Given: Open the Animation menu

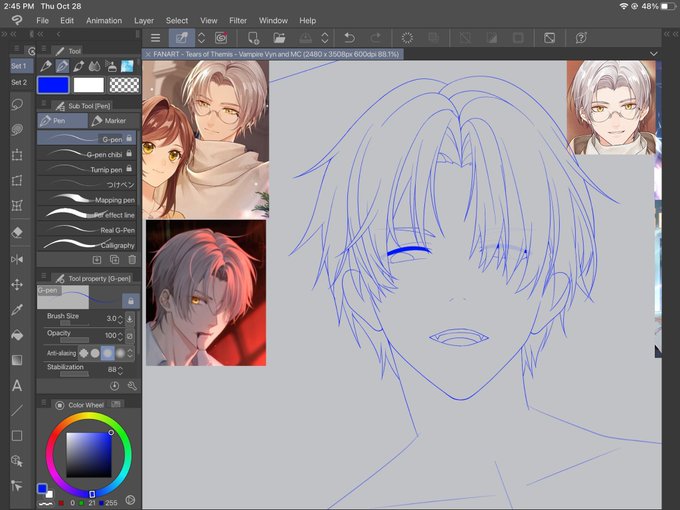Looking at the screenshot, I should [x=104, y=20].
